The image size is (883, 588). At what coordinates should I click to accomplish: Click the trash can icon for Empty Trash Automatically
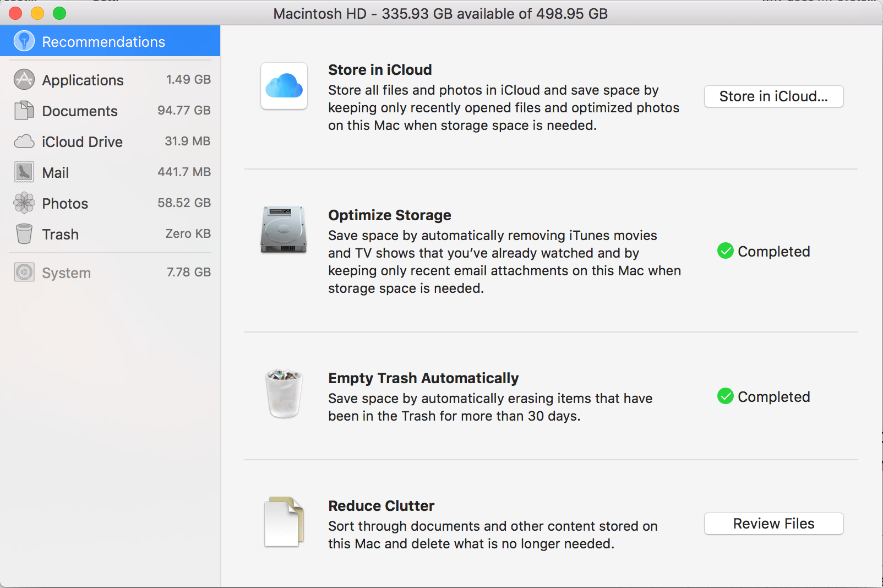[x=284, y=393]
